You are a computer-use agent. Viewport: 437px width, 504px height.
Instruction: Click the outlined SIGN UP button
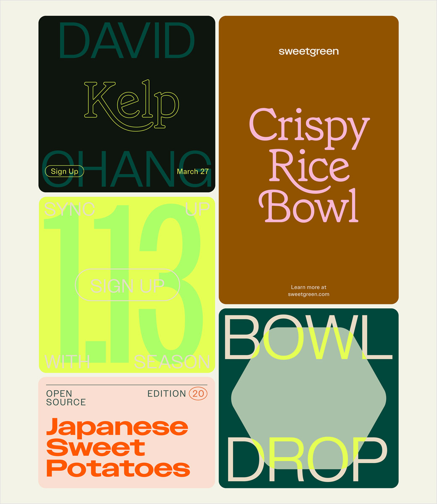tap(127, 285)
